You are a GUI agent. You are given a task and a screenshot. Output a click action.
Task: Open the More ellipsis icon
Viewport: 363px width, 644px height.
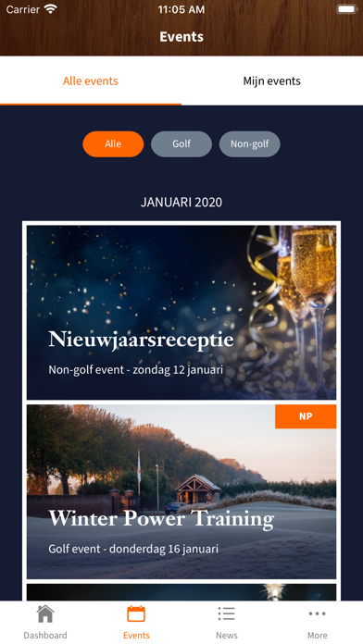click(318, 613)
